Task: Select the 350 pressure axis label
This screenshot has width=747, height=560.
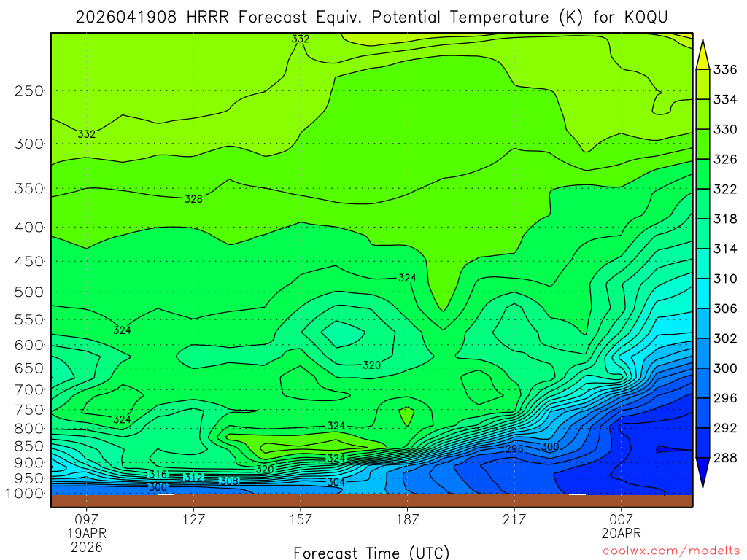Action: click(29, 189)
